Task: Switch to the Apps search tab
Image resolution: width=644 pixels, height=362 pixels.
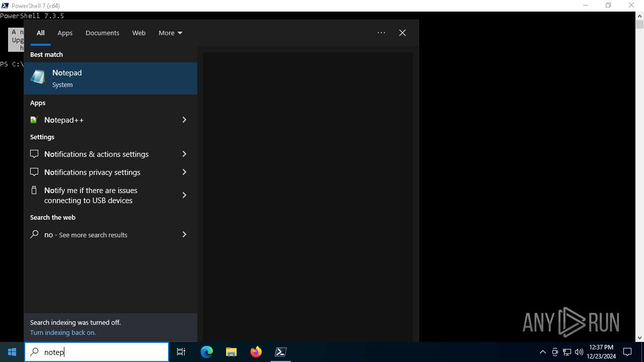Action: click(x=65, y=33)
